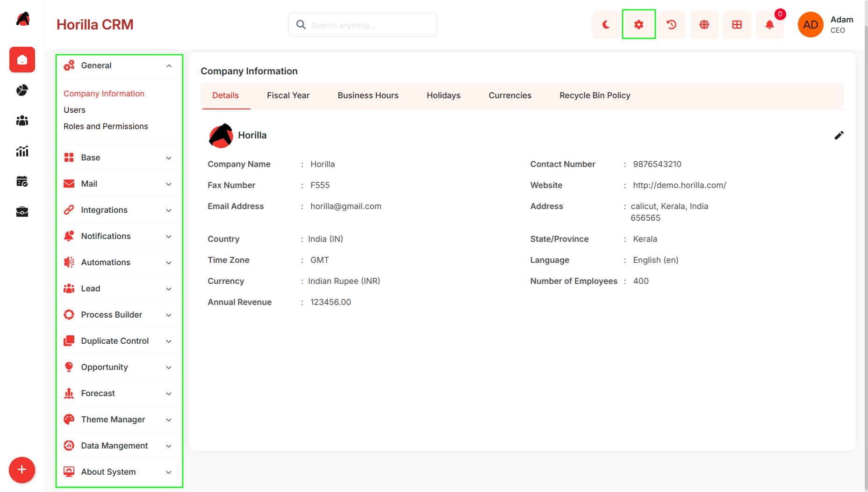Expand the Base section chevron
Image resolution: width=868 pixels, height=492 pixels.
click(x=169, y=158)
